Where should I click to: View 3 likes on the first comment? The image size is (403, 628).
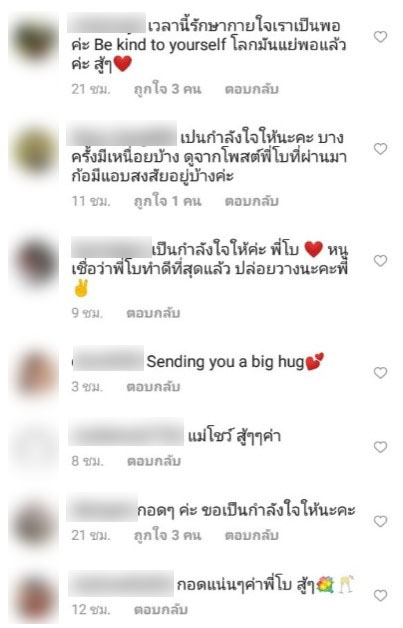[x=167, y=89]
